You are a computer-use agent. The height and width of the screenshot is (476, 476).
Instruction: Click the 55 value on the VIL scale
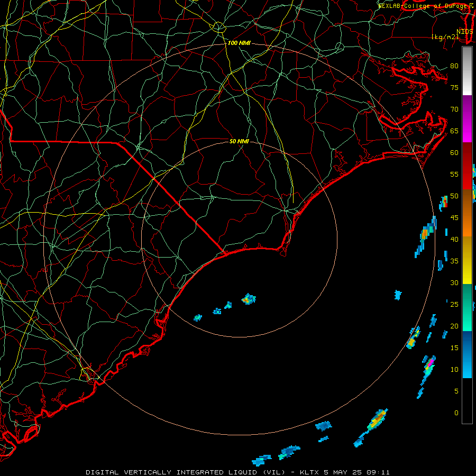[454, 175]
